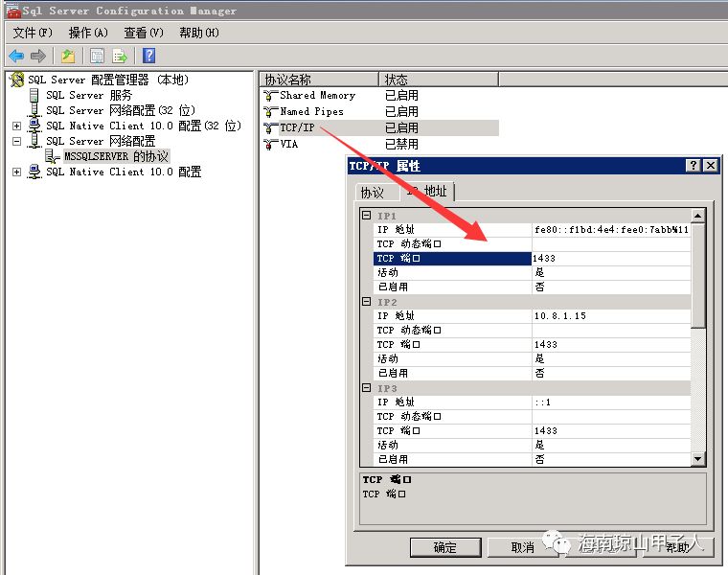
Task: Click the 帮助 button in dialog
Action: (677, 547)
